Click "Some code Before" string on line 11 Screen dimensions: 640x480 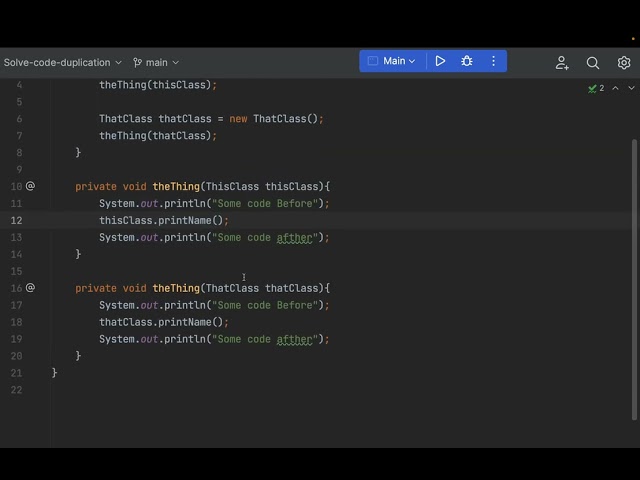click(x=265, y=204)
